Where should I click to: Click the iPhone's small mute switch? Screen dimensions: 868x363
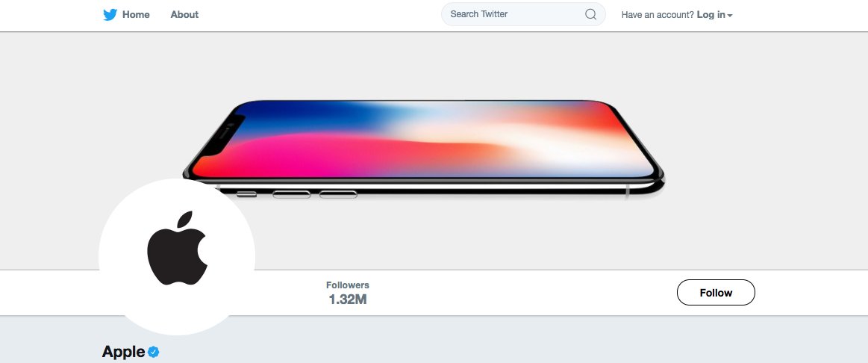[247, 194]
